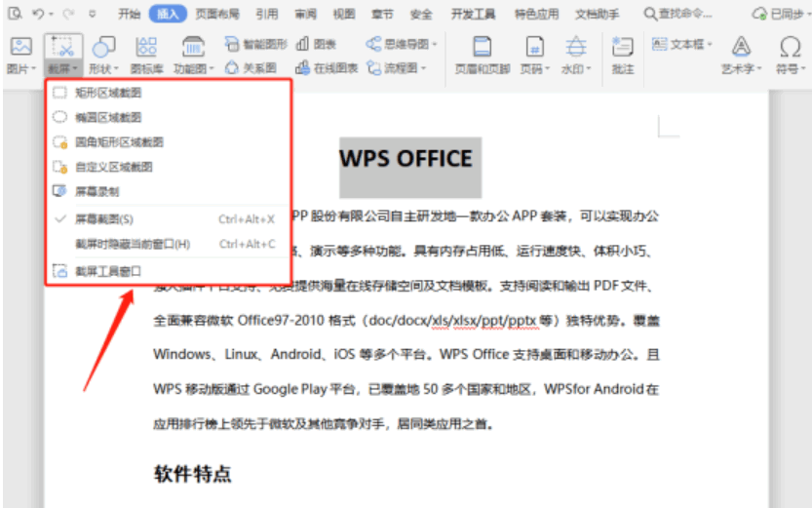Expand the 水印 watermark dropdown

(589, 69)
